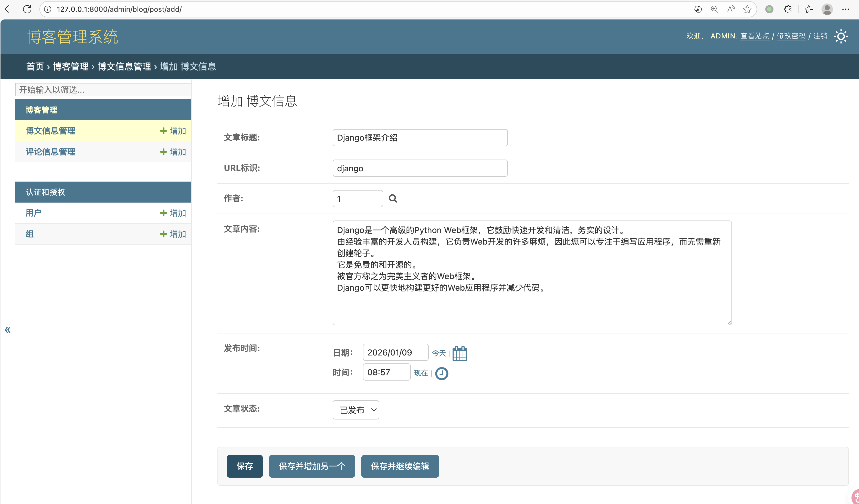Click the 今天 date shortcut link
The width and height of the screenshot is (859, 504).
(x=439, y=353)
